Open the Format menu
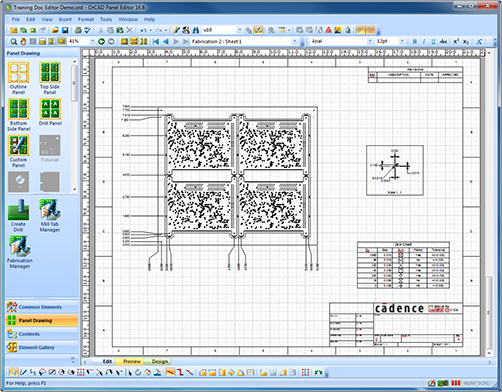This screenshot has height=392, width=502. tap(86, 19)
